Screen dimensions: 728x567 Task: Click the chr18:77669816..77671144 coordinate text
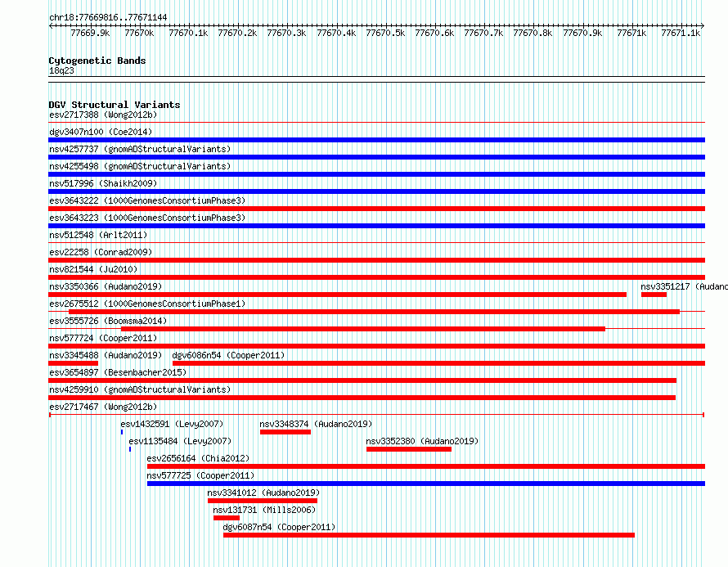[108, 17]
